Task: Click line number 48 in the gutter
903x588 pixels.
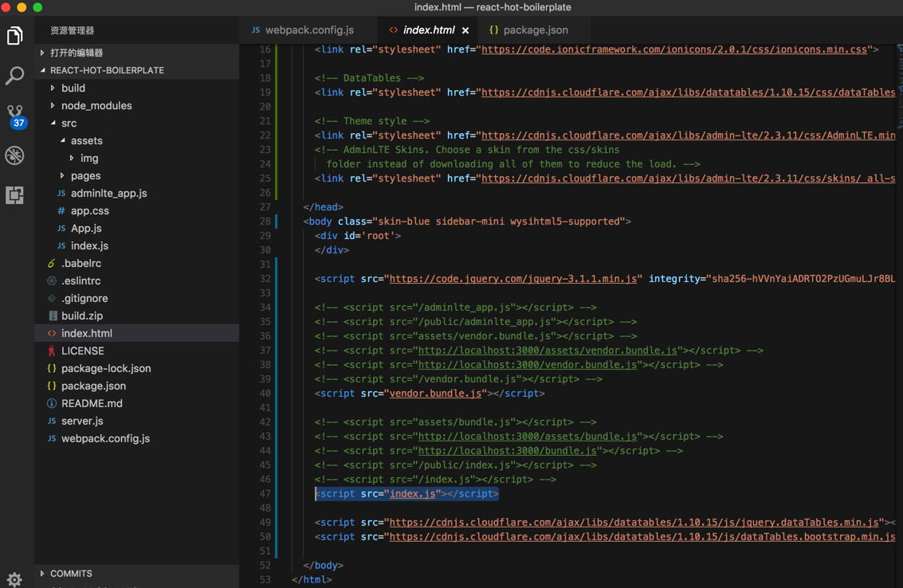Action: 265,508
